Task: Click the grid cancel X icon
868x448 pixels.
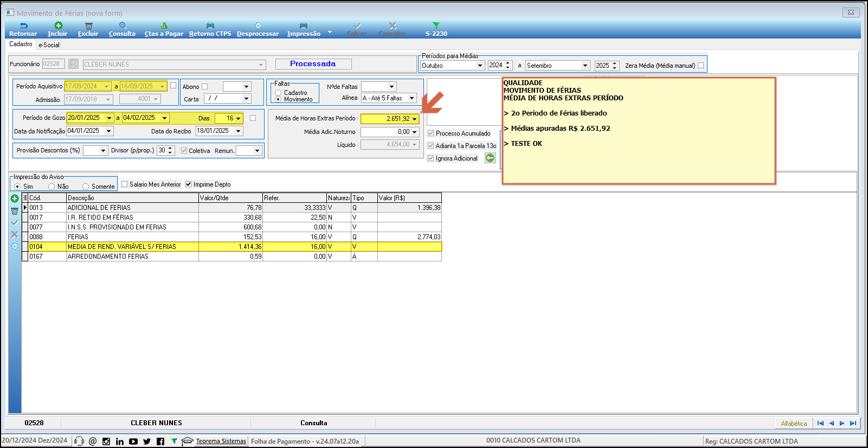Action: tap(15, 235)
